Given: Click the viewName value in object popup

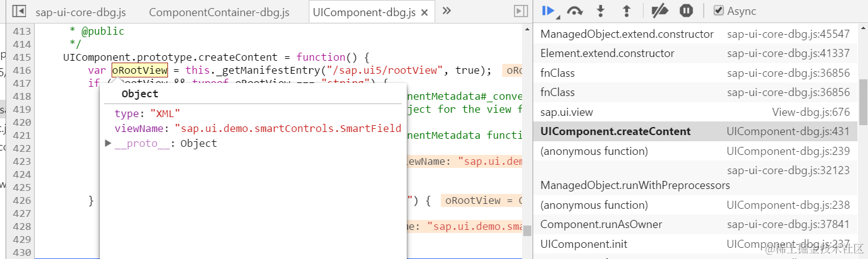Looking at the screenshot, I should pos(288,128).
